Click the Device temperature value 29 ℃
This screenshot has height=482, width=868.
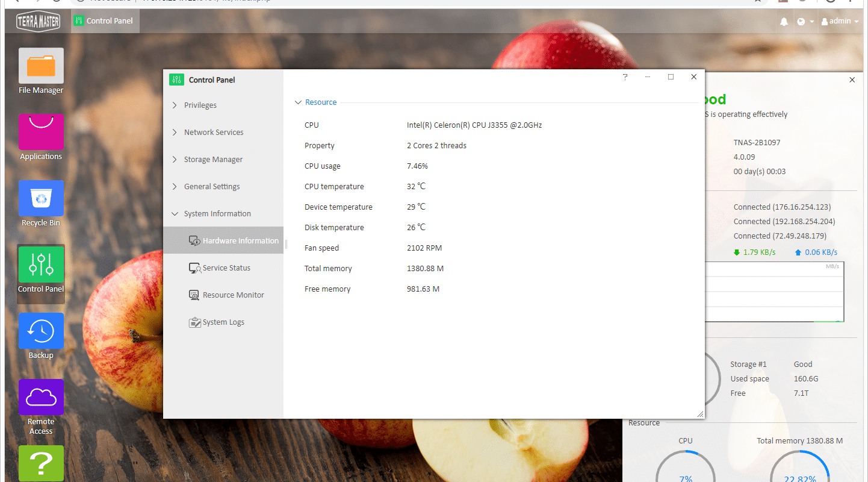[416, 207]
